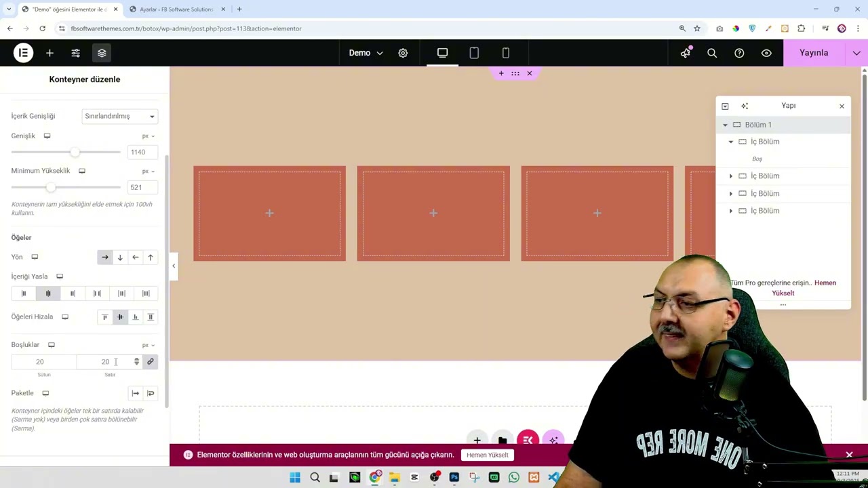This screenshot has height=488, width=868.
Task: Open Minimum Yükseklik unit px dropdown
Action: click(148, 171)
